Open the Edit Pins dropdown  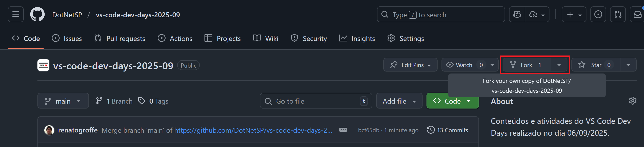(x=410, y=65)
